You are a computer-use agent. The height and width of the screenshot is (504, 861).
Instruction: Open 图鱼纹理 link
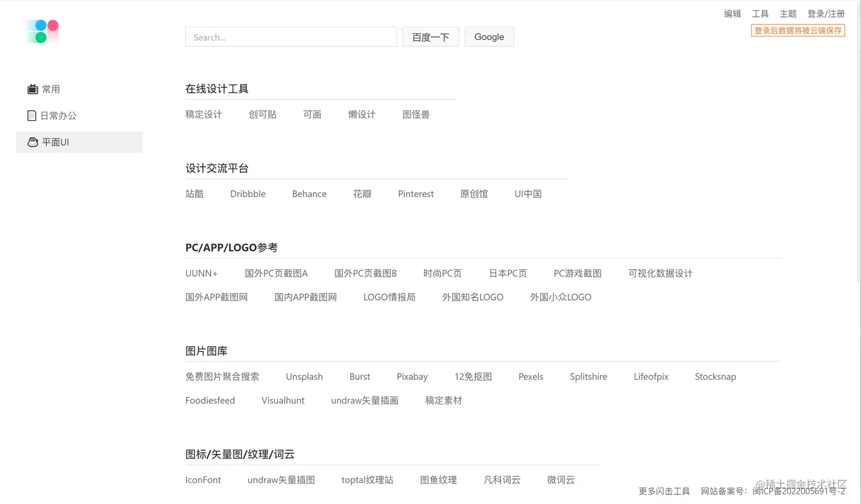pos(438,480)
